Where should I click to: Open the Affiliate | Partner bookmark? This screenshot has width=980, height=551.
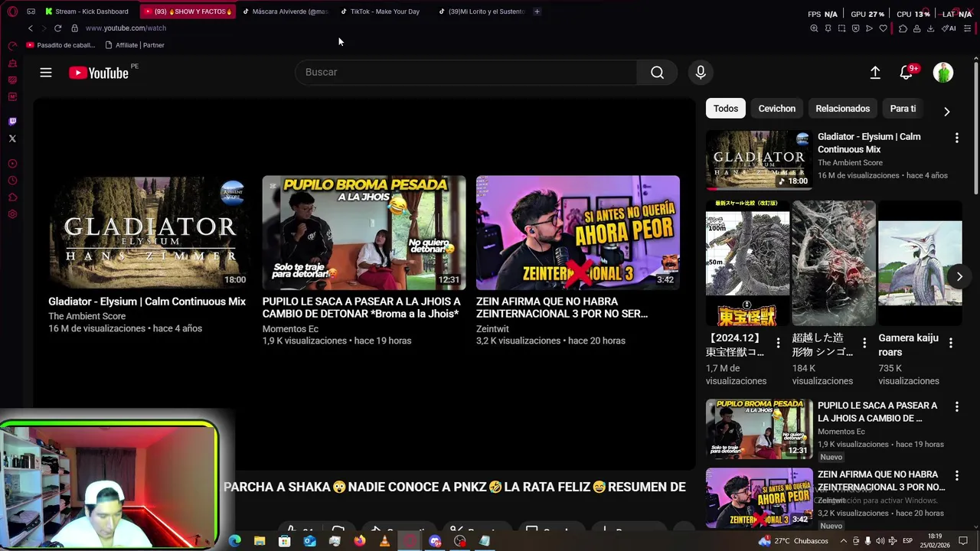(x=135, y=45)
